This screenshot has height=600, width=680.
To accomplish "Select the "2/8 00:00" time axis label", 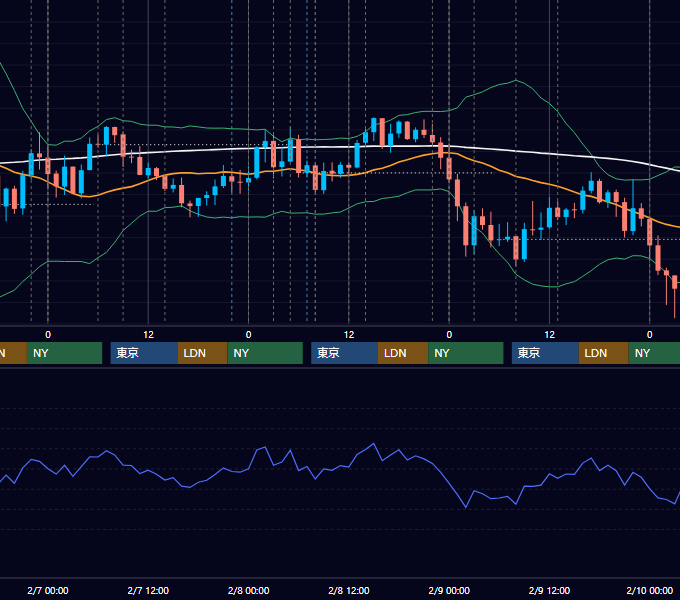I will 248,590.
